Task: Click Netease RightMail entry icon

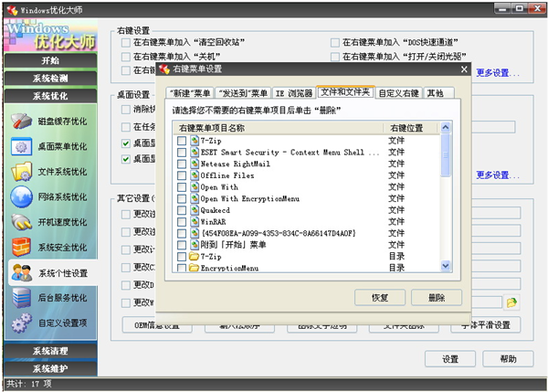Action: (x=195, y=164)
